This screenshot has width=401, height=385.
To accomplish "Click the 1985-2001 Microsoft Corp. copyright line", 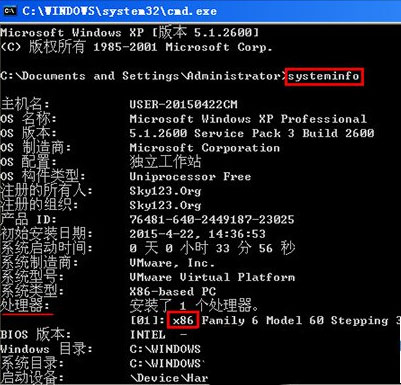I will click(x=136, y=47).
